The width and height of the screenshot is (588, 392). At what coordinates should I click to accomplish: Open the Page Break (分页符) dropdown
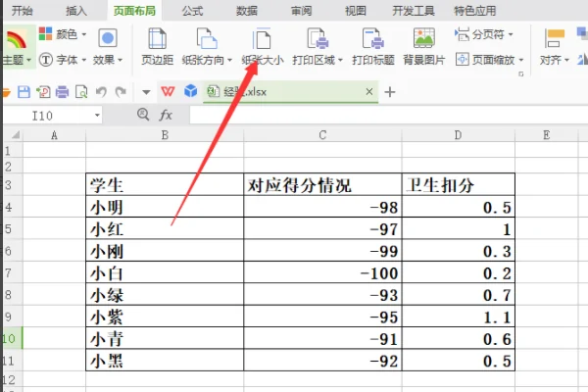(x=484, y=34)
